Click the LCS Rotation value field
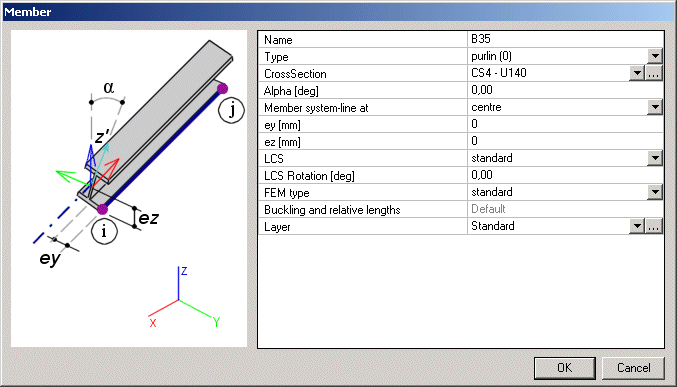 (x=565, y=175)
